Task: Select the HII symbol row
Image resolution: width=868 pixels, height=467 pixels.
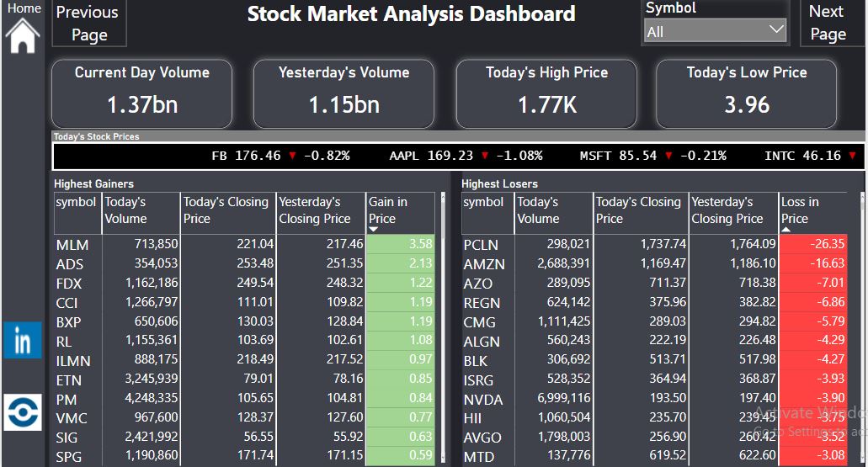Action: (654, 417)
